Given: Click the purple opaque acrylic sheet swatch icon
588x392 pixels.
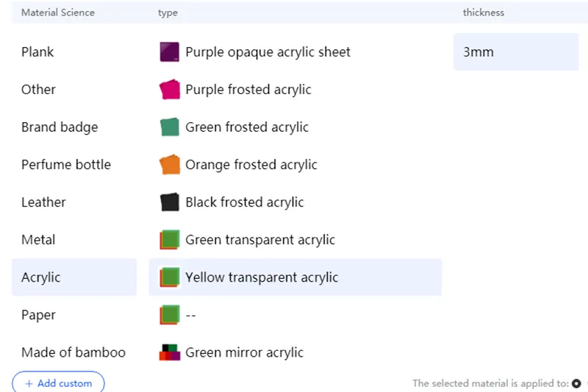Looking at the screenshot, I should pos(170,52).
